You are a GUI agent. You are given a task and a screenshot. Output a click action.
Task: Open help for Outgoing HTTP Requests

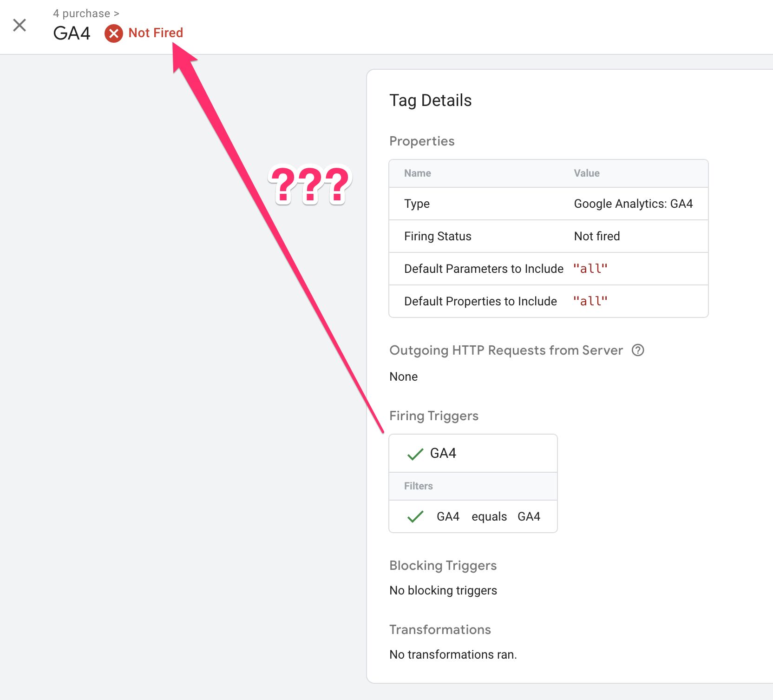click(x=638, y=350)
